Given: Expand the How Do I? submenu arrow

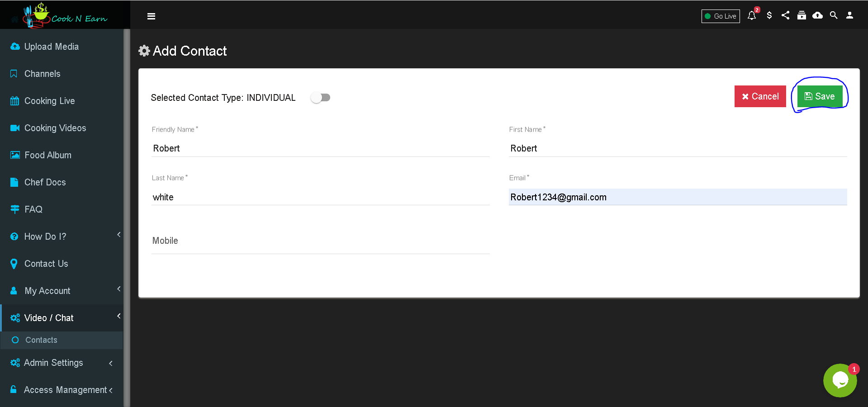Looking at the screenshot, I should (x=119, y=235).
